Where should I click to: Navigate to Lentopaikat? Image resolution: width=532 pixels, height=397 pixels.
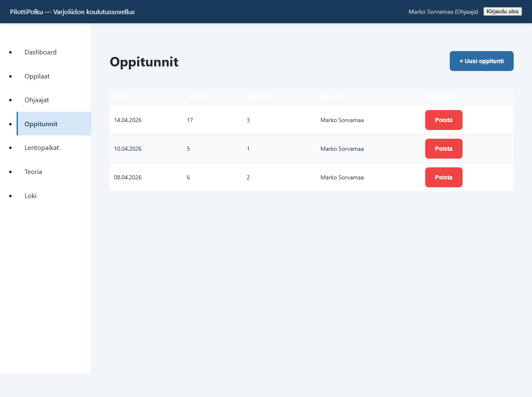(x=42, y=148)
